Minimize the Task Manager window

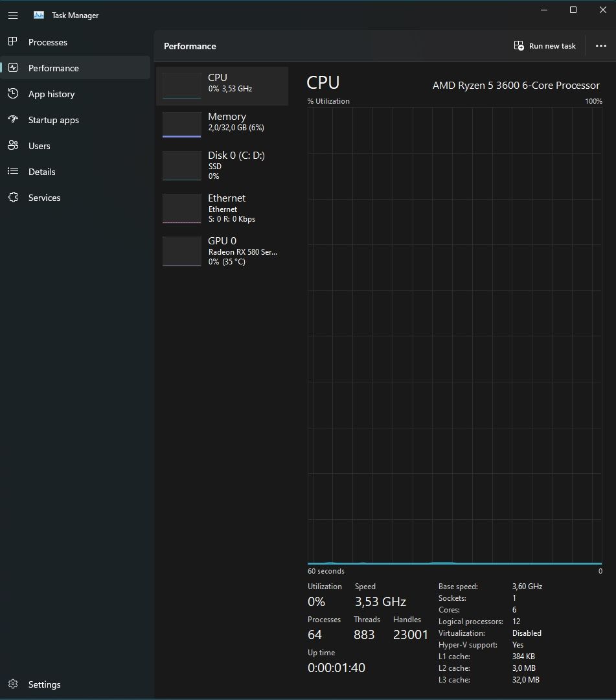click(543, 10)
